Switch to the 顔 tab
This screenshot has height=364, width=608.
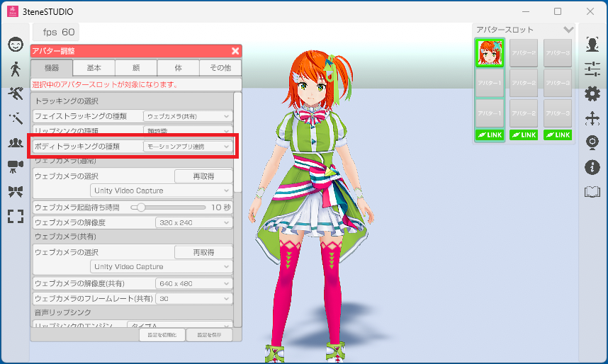[136, 68]
